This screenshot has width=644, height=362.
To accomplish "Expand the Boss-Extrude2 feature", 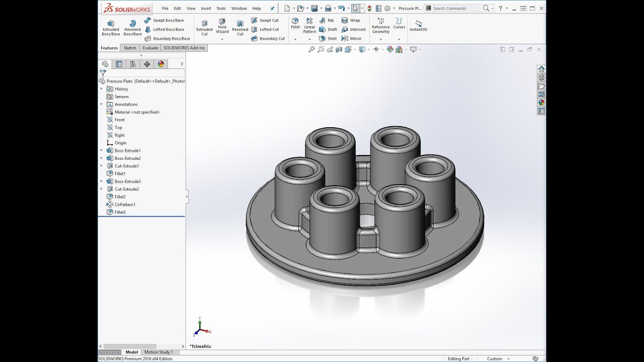I will pyautogui.click(x=101, y=158).
